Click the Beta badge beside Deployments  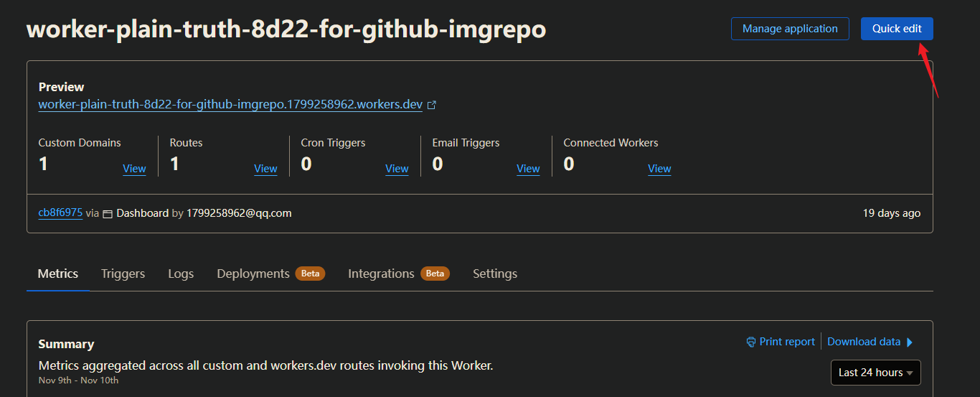click(310, 274)
